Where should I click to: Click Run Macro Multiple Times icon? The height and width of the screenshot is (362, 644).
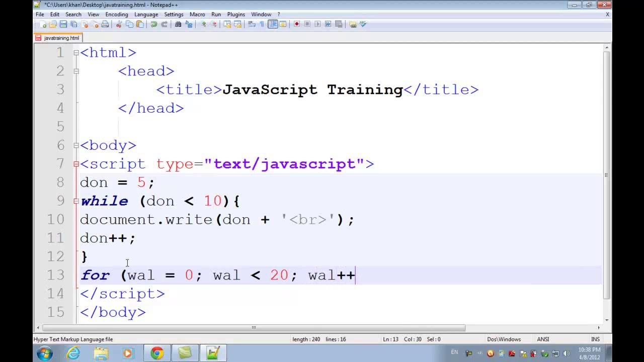[x=328, y=24]
